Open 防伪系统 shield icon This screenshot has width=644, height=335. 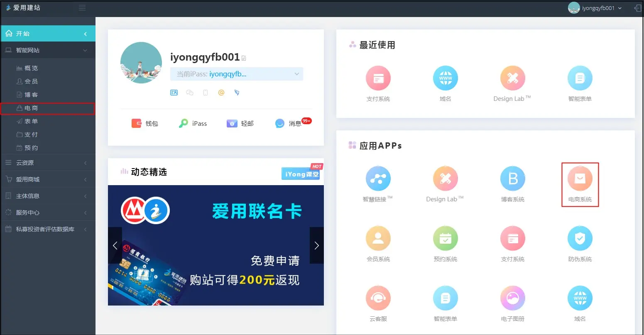(x=580, y=239)
